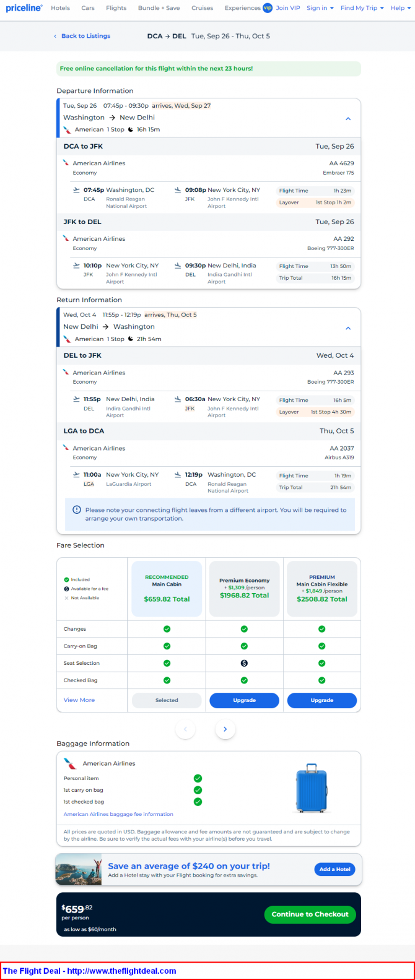Click Main Cabin Flexible Checked Bag checkmark

coord(322,680)
